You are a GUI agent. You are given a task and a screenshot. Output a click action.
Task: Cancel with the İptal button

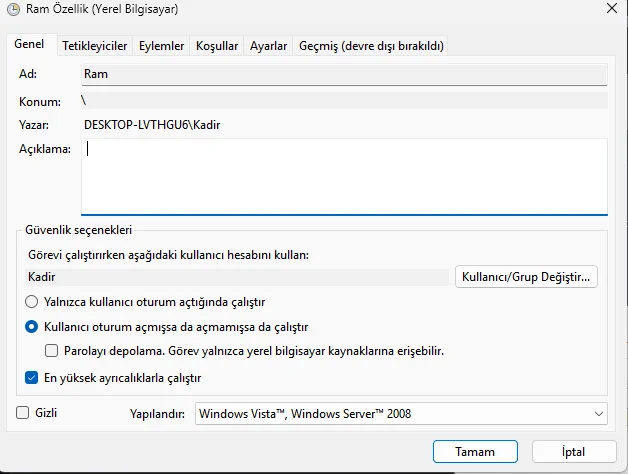tap(574, 452)
